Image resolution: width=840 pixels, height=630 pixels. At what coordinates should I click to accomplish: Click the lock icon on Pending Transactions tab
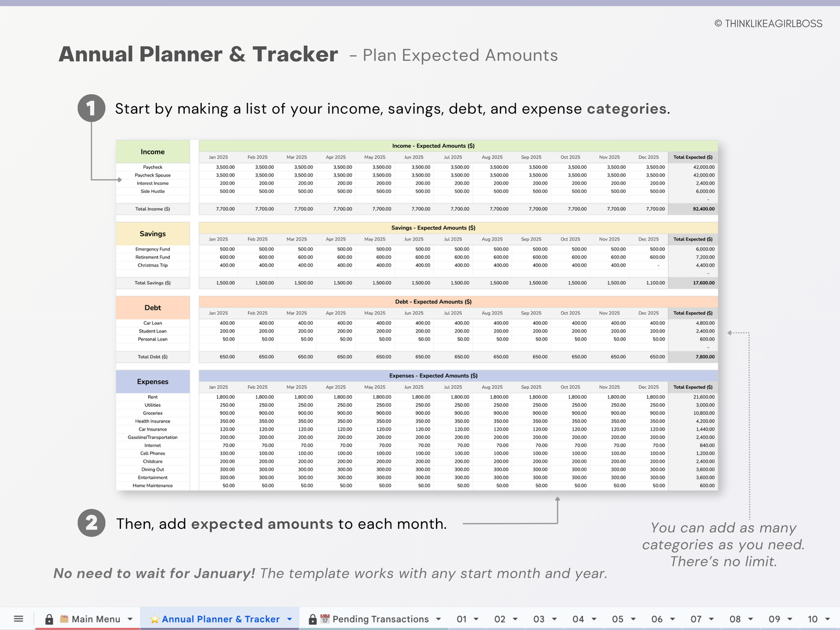pos(312,618)
